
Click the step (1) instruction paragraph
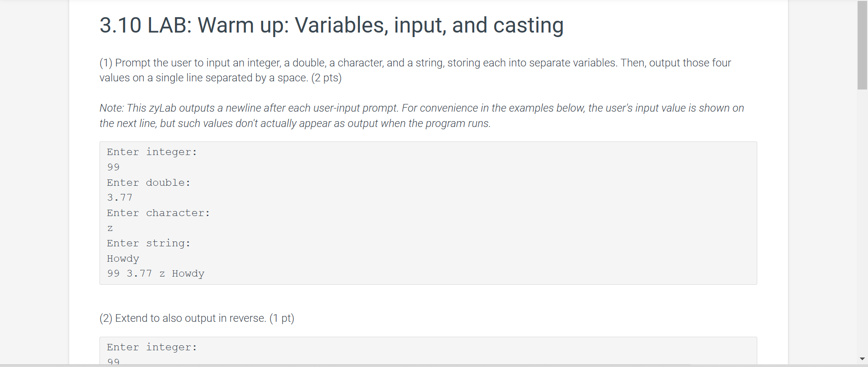point(415,70)
